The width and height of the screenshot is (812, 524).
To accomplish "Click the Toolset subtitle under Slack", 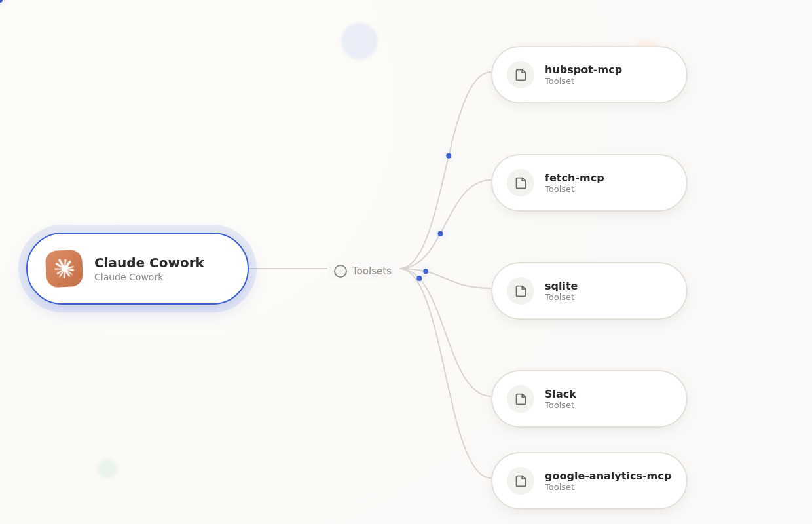I will pyautogui.click(x=559, y=405).
